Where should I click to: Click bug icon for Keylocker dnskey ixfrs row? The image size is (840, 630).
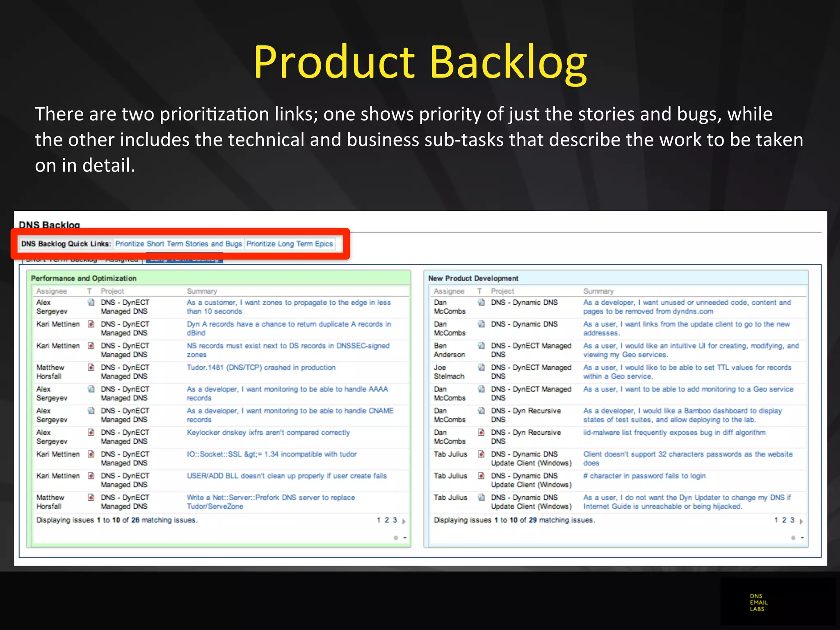[x=91, y=432]
